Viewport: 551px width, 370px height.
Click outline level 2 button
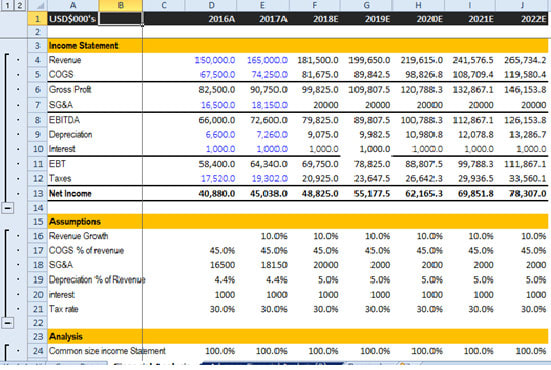19,5
